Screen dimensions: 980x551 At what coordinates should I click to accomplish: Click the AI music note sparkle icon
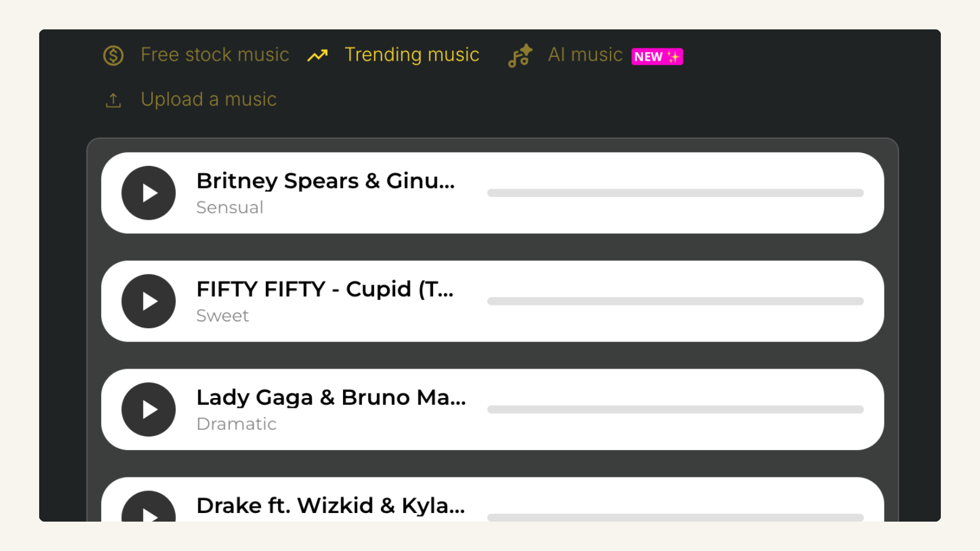coord(520,56)
